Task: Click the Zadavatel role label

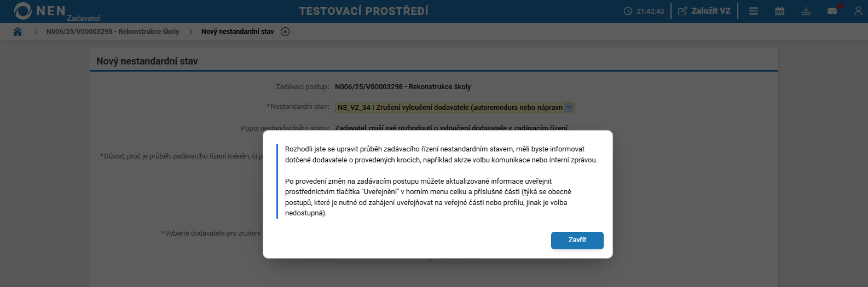Action: click(83, 18)
